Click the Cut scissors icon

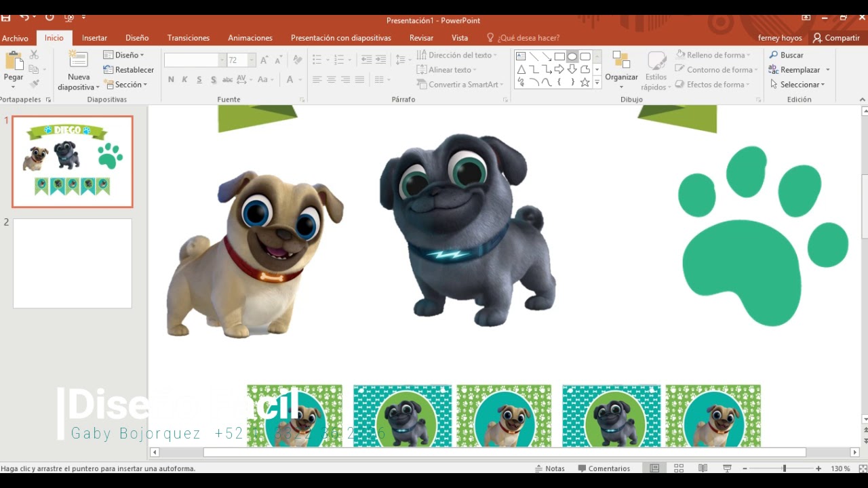[x=34, y=55]
